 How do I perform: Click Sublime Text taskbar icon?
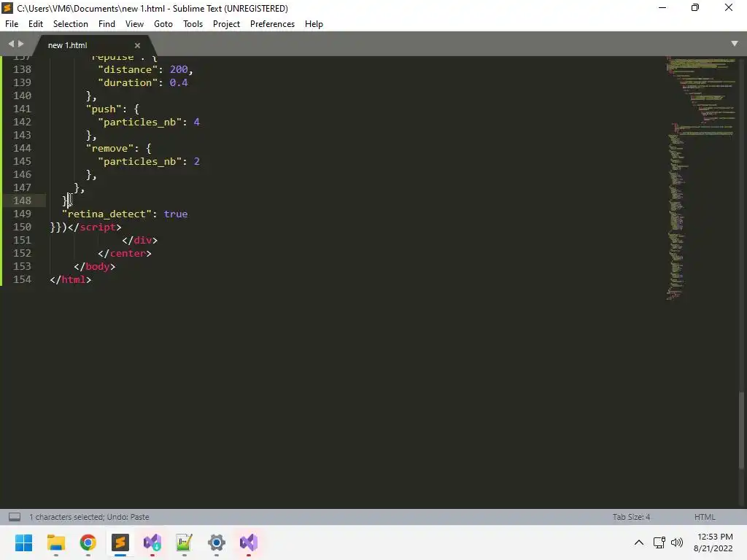[x=120, y=542]
